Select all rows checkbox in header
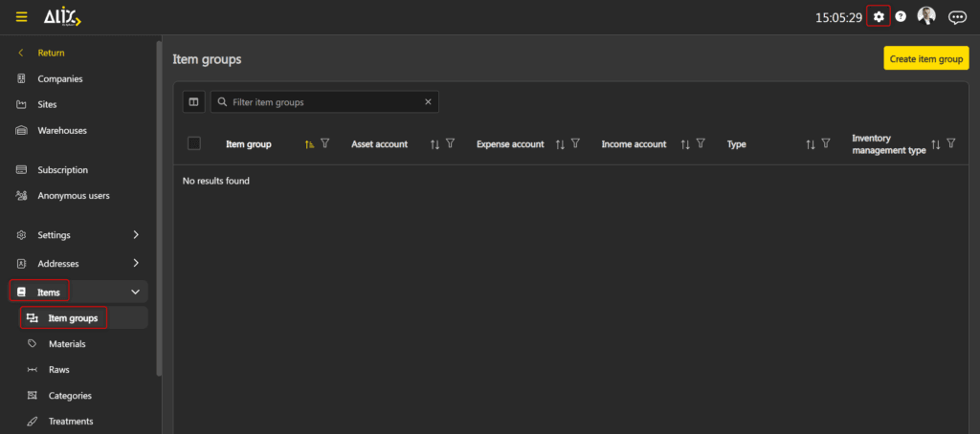Viewport: 980px width, 434px height. tap(194, 143)
